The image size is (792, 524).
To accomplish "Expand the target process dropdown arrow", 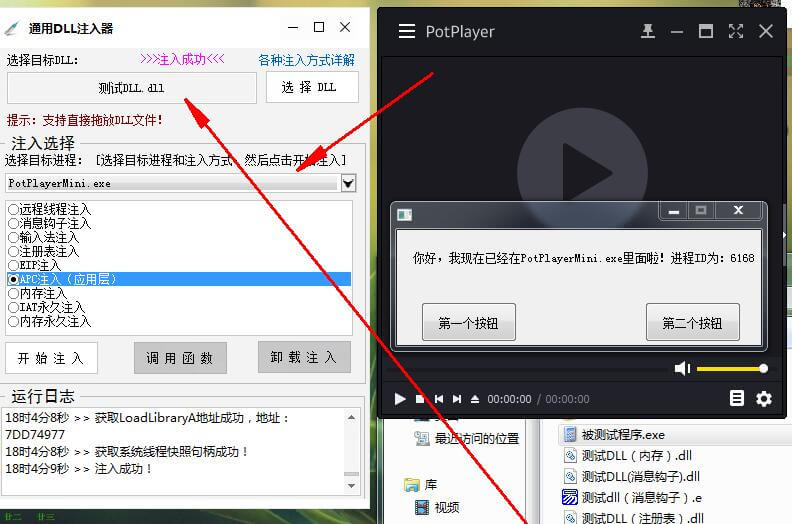I will (x=349, y=183).
